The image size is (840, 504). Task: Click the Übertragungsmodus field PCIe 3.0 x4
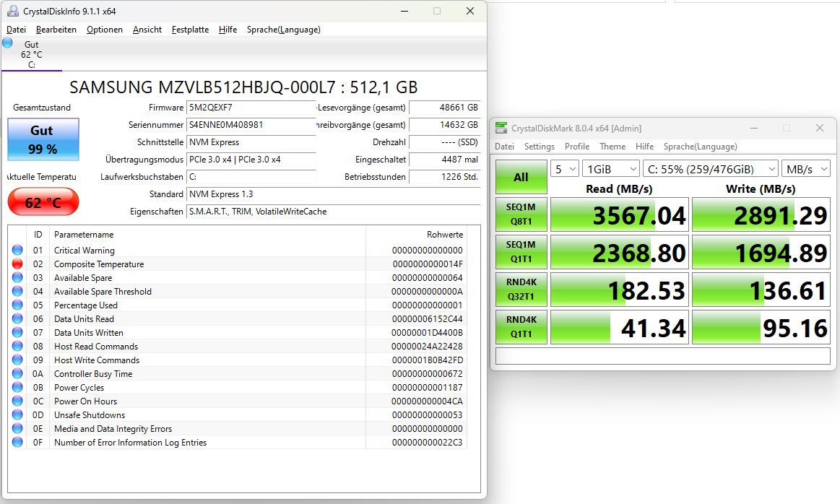coord(251,160)
